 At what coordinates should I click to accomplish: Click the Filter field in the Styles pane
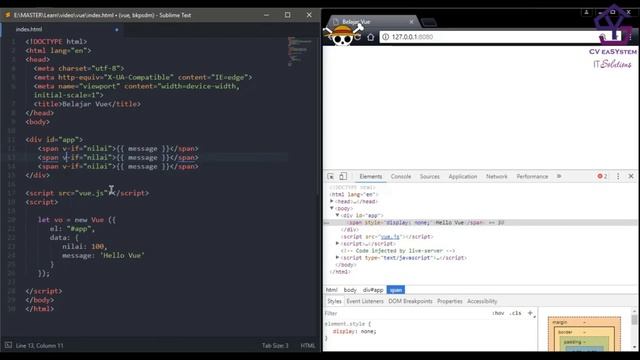[406, 313]
